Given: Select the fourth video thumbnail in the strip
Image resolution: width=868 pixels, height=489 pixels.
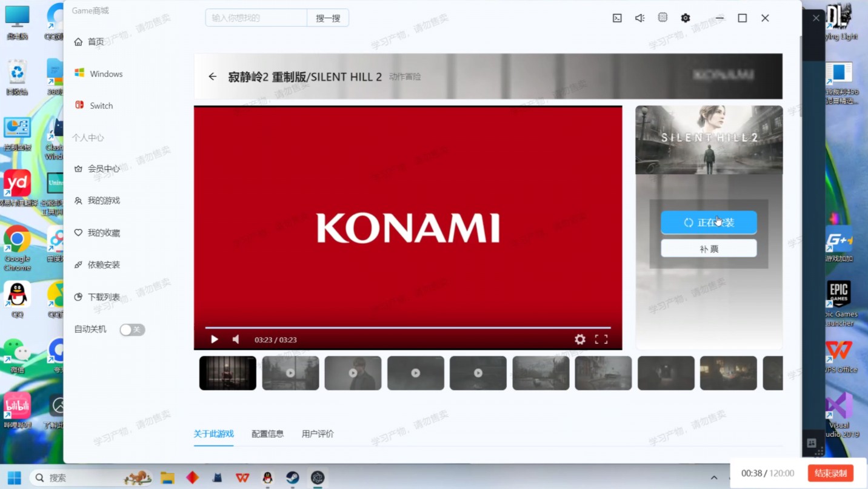Looking at the screenshot, I should [x=416, y=373].
